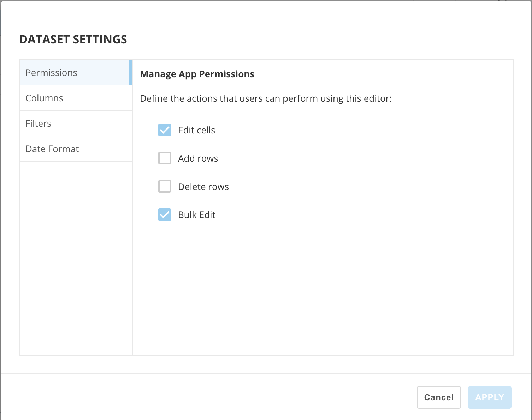Open the Filters settings tab

coord(39,124)
